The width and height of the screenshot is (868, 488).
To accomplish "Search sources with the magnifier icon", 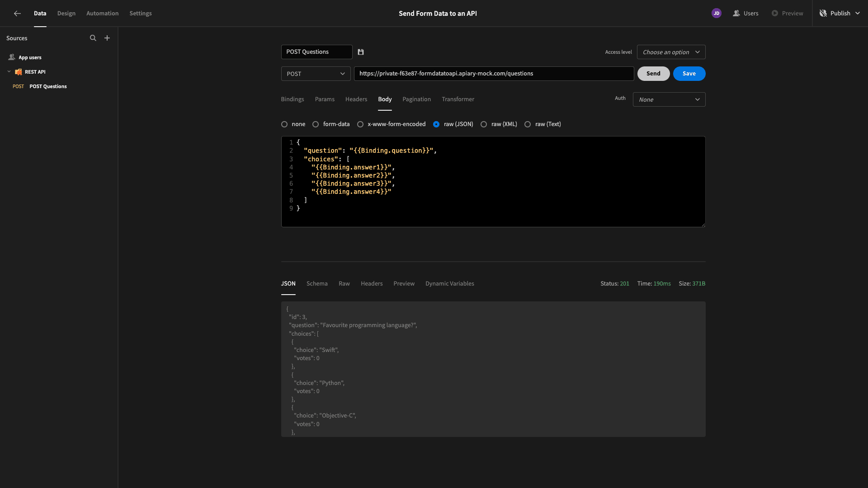I will (x=93, y=38).
